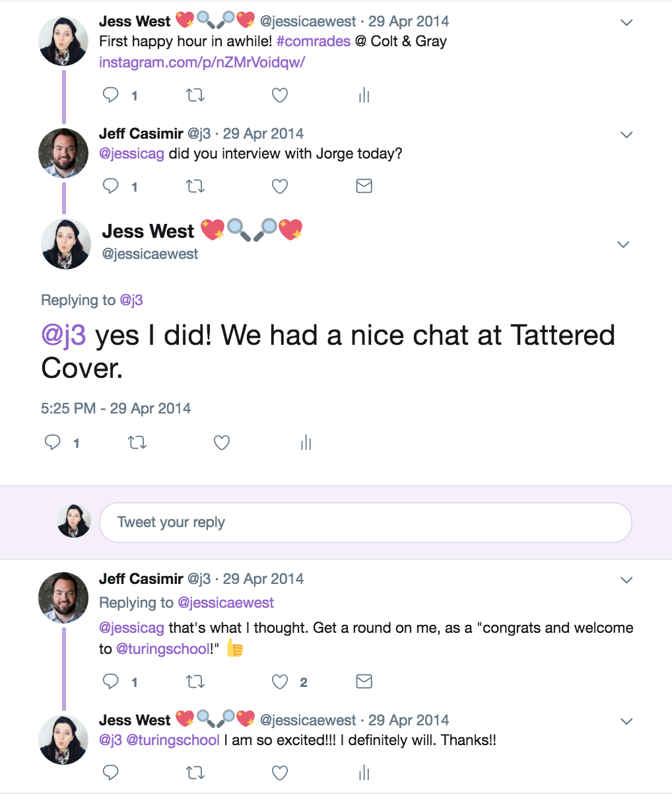
Task: Retweet the Tattered Cover tweet
Action: (137, 443)
